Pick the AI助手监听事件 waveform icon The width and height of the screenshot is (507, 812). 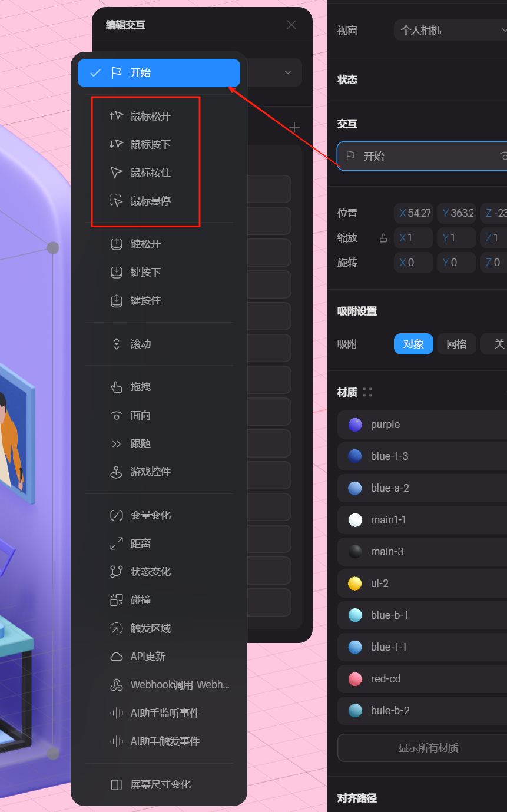117,713
